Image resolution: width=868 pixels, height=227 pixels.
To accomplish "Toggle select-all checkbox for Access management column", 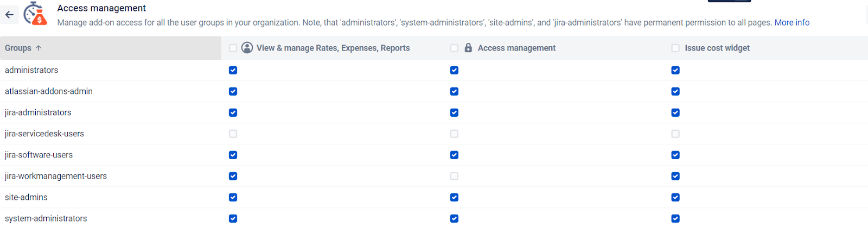I will click(x=455, y=48).
